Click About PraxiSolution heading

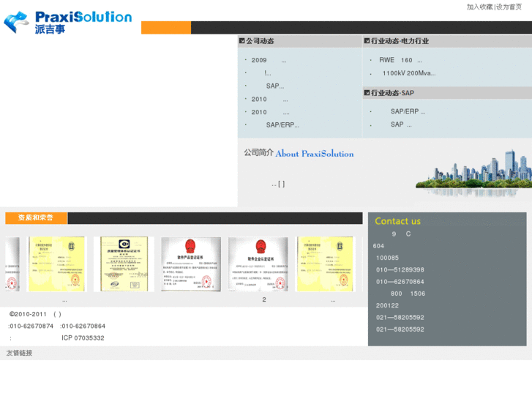coord(315,154)
